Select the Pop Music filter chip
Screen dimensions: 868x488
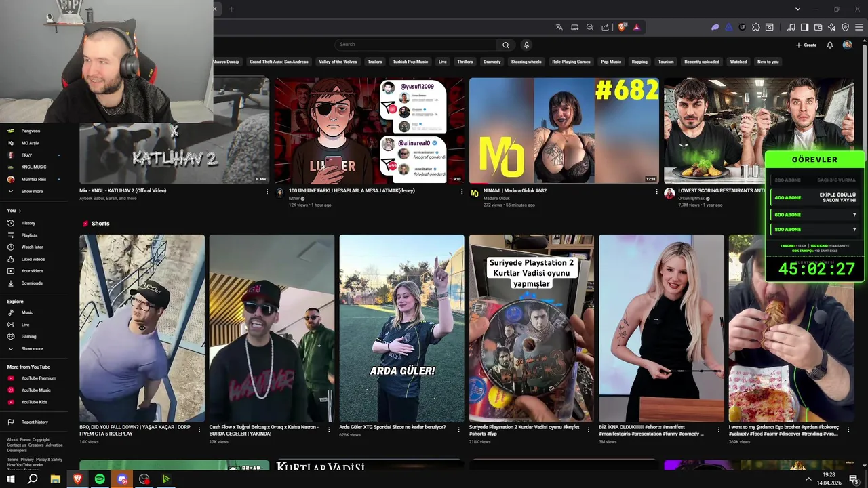611,62
